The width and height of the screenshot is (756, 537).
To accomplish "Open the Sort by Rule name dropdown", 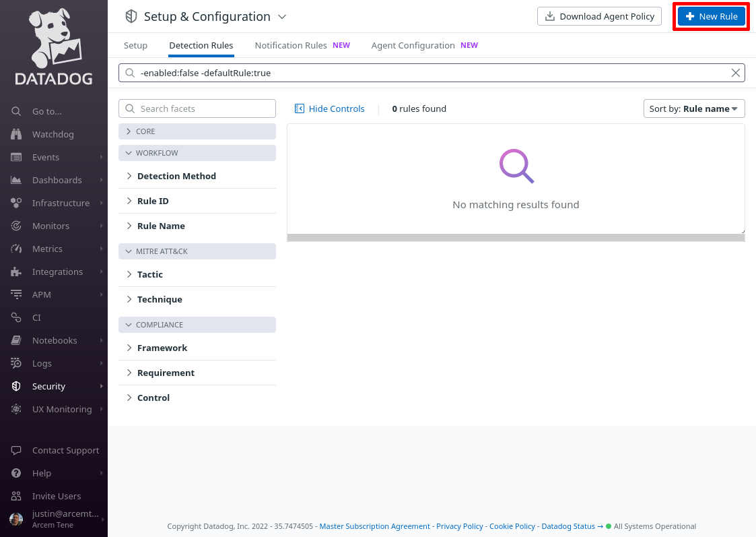I will (694, 108).
